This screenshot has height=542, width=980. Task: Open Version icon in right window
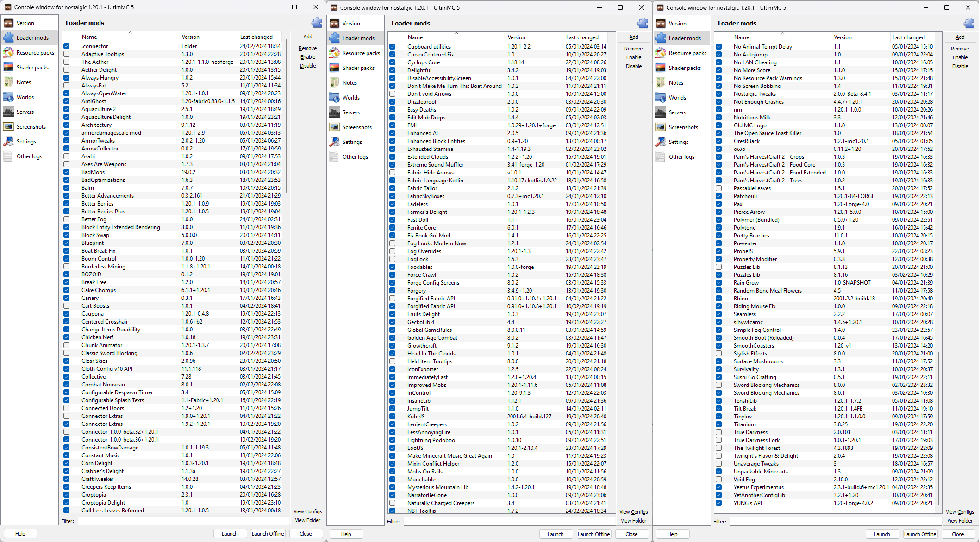click(661, 24)
